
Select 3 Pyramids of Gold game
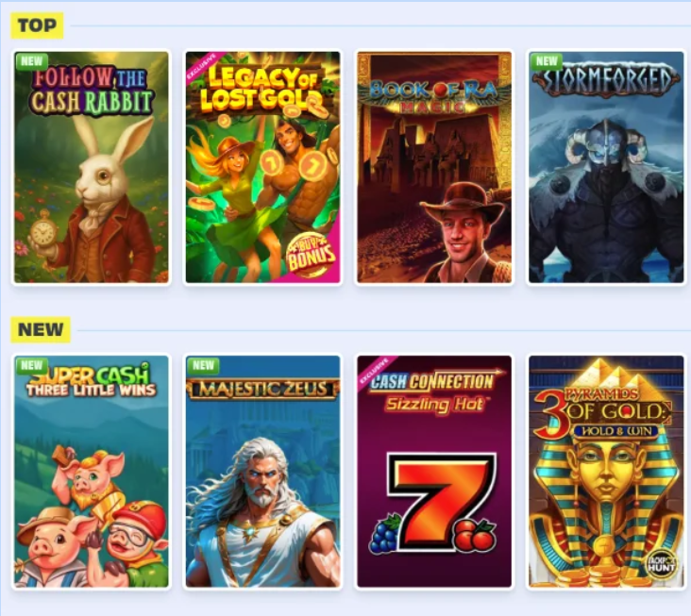(x=606, y=471)
